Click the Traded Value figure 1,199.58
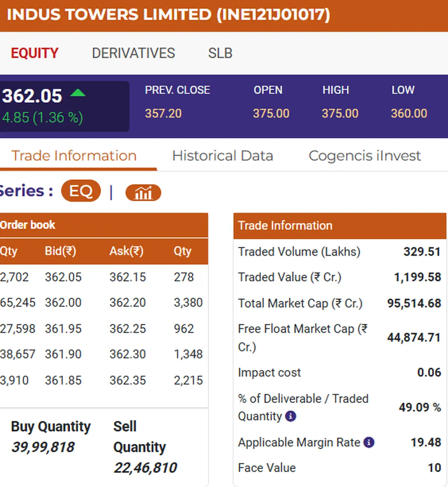The height and width of the screenshot is (487, 448). click(418, 277)
